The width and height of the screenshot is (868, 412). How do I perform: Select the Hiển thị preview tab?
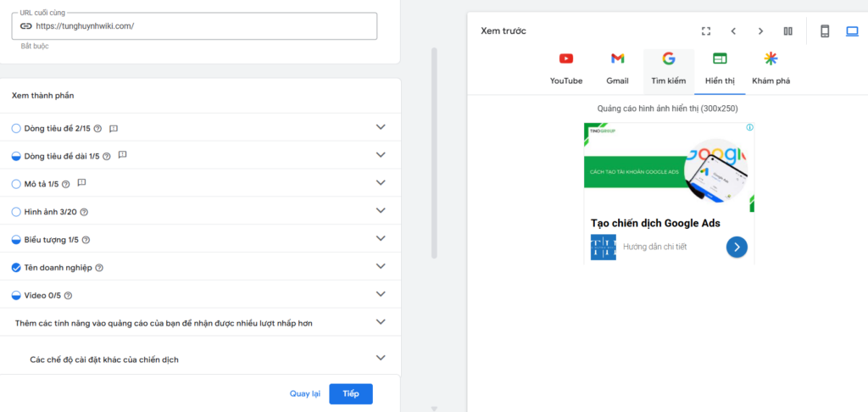[720, 71]
